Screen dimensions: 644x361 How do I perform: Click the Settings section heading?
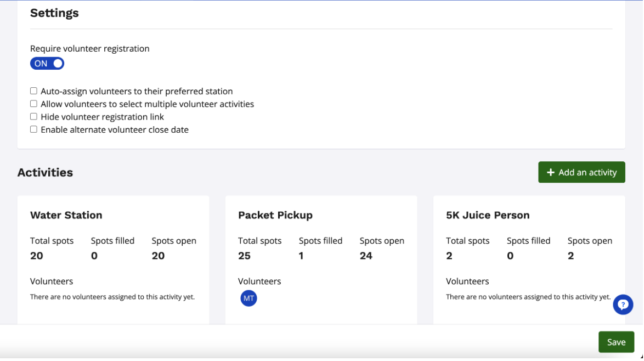click(54, 13)
